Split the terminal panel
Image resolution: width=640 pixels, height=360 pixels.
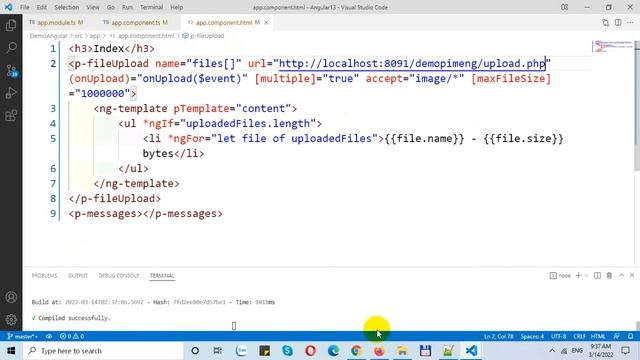[597, 276]
